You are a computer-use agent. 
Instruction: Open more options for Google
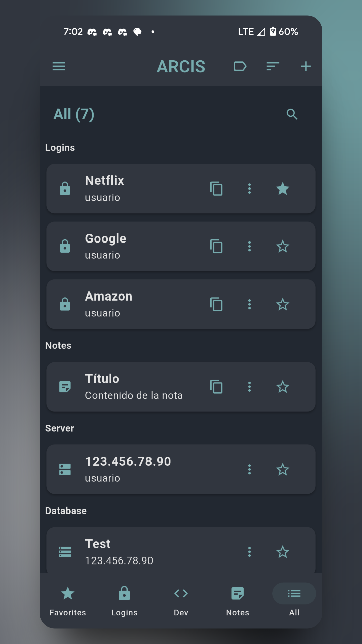coord(249,246)
